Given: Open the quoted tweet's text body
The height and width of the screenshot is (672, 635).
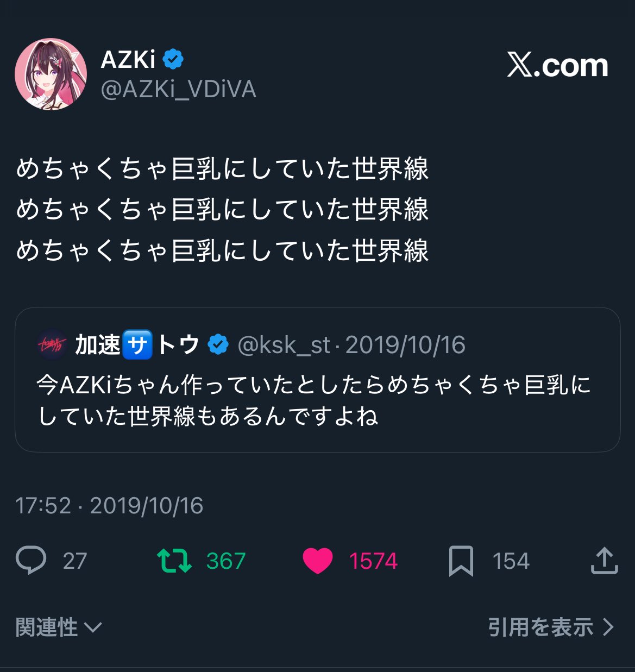Looking at the screenshot, I should [313, 401].
